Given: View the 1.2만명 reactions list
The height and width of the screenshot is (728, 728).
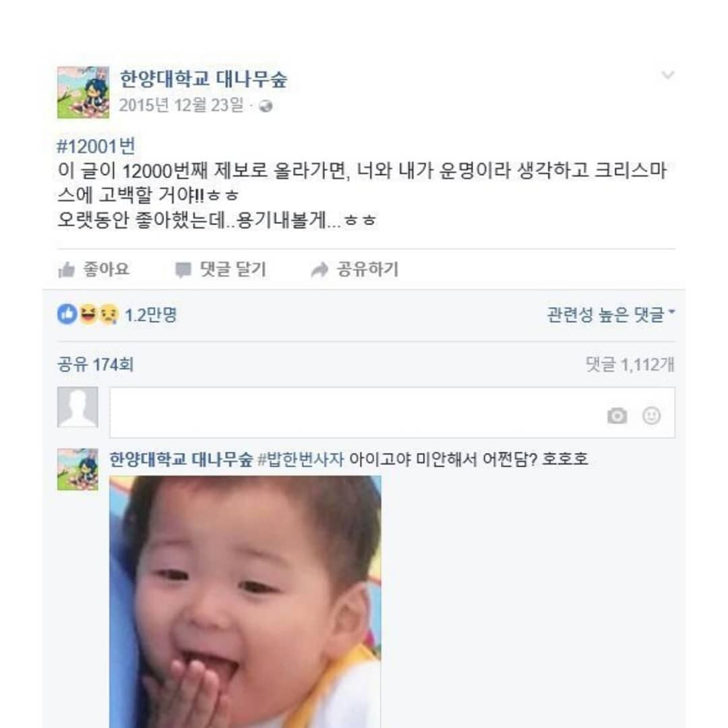Looking at the screenshot, I should pyautogui.click(x=150, y=315).
